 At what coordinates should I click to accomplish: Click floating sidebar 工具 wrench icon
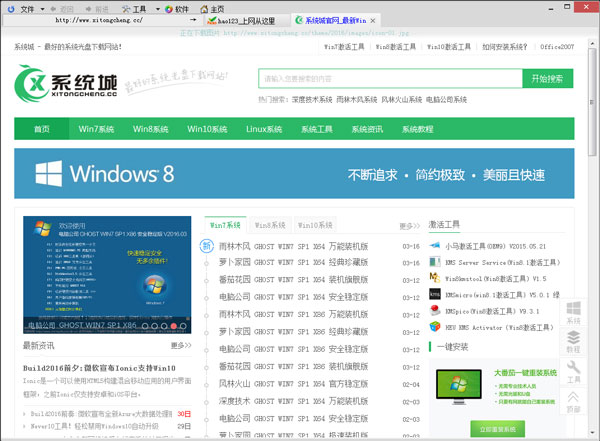pyautogui.click(x=573, y=372)
